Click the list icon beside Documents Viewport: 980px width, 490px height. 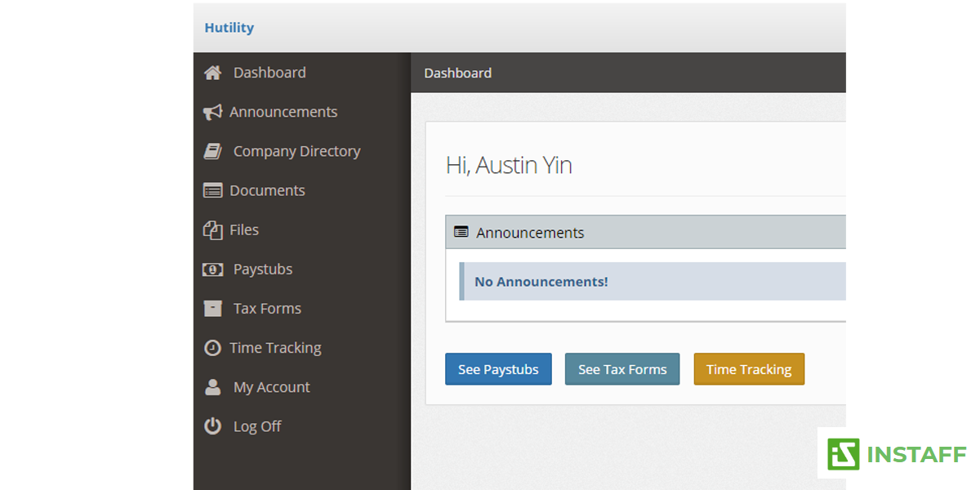(x=212, y=190)
